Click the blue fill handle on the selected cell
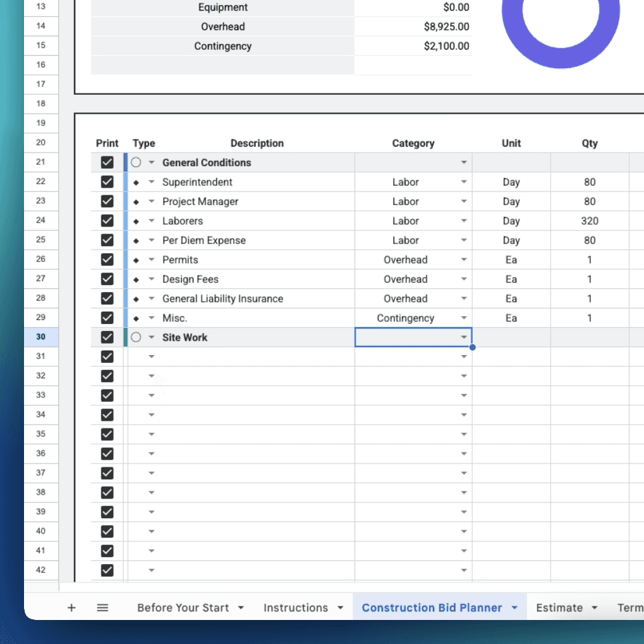Image resolution: width=644 pixels, height=644 pixels. (472, 348)
